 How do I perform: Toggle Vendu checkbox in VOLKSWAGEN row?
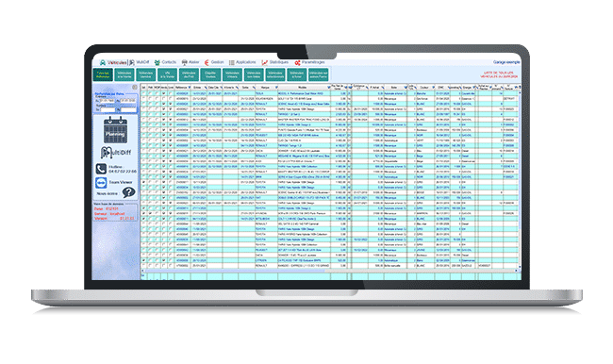(x=164, y=99)
